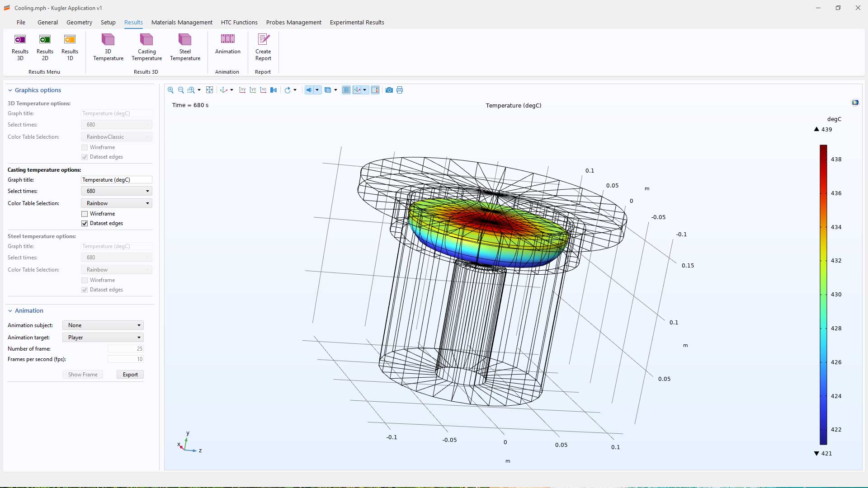
Task: Open the Probes Management tab
Action: pos(294,22)
